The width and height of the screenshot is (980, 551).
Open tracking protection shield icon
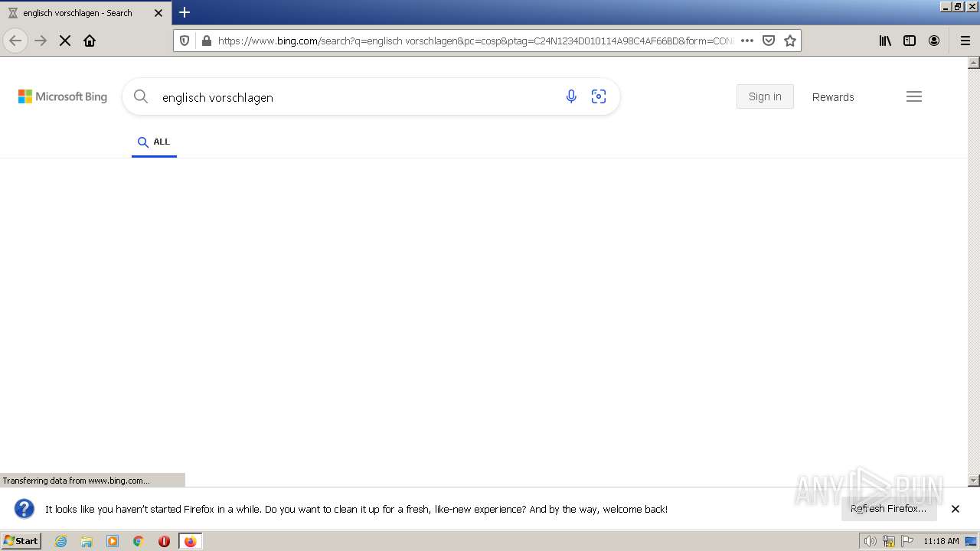click(185, 41)
